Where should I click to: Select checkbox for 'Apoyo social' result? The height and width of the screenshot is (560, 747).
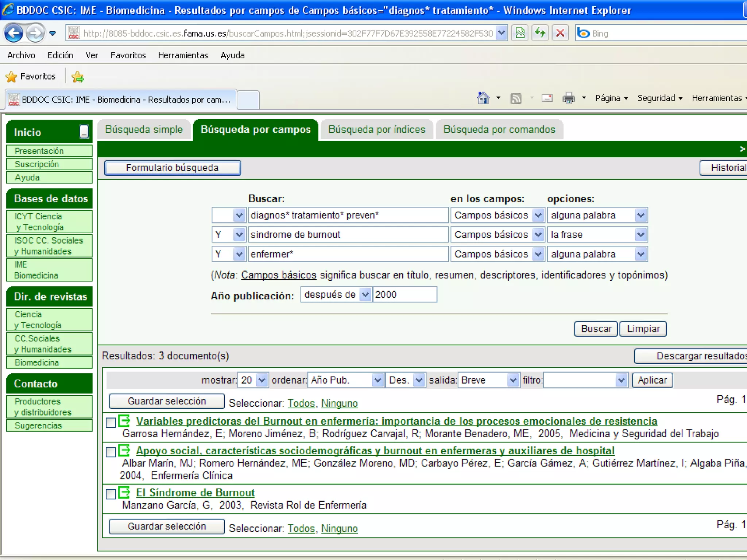[111, 452]
